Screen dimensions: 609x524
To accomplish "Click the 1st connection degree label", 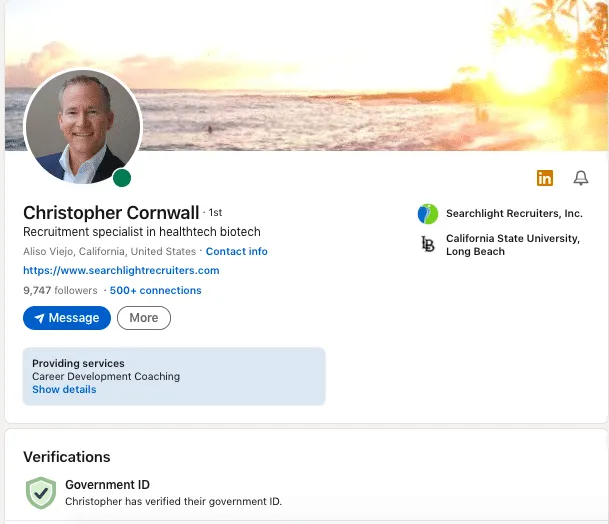I will click(x=215, y=213).
